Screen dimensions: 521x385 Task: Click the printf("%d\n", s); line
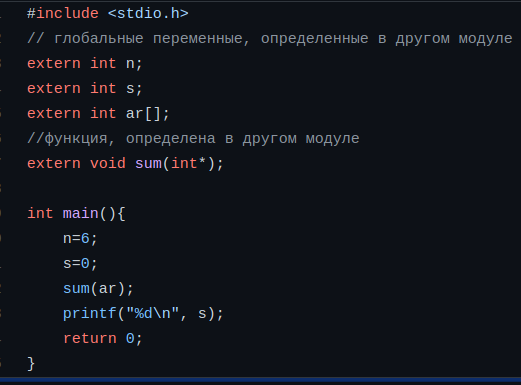[143, 313]
